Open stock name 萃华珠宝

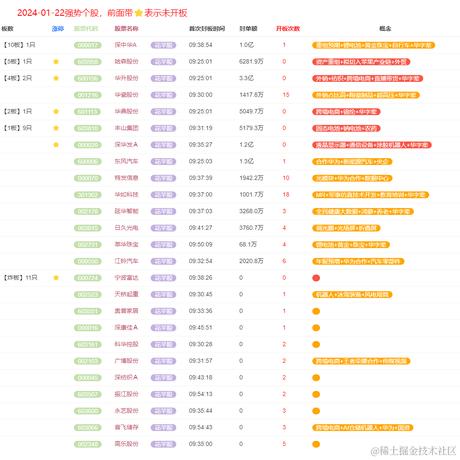point(126,245)
